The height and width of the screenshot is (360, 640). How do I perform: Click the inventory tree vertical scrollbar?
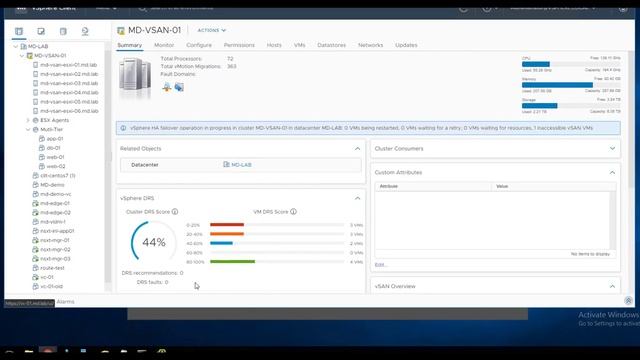[108, 167]
